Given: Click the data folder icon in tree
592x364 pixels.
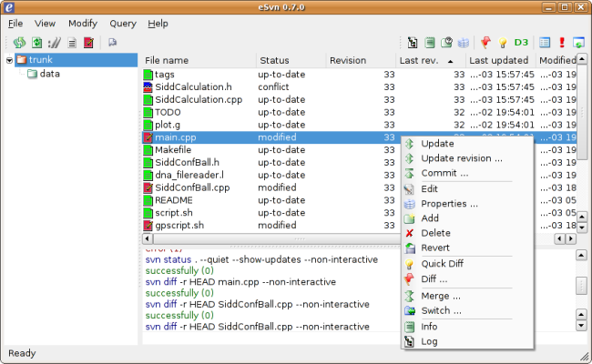Looking at the screenshot, I should pyautogui.click(x=32, y=74).
